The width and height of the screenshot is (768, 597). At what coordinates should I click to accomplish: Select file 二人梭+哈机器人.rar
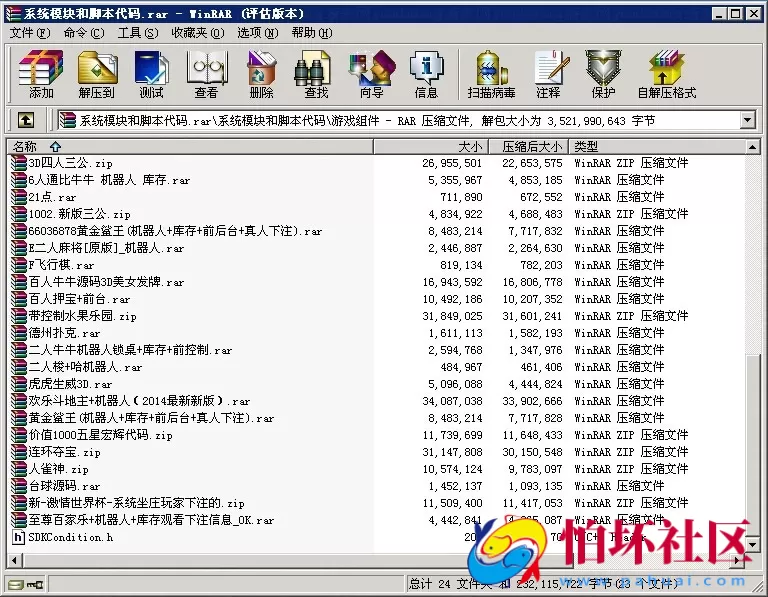(85, 367)
